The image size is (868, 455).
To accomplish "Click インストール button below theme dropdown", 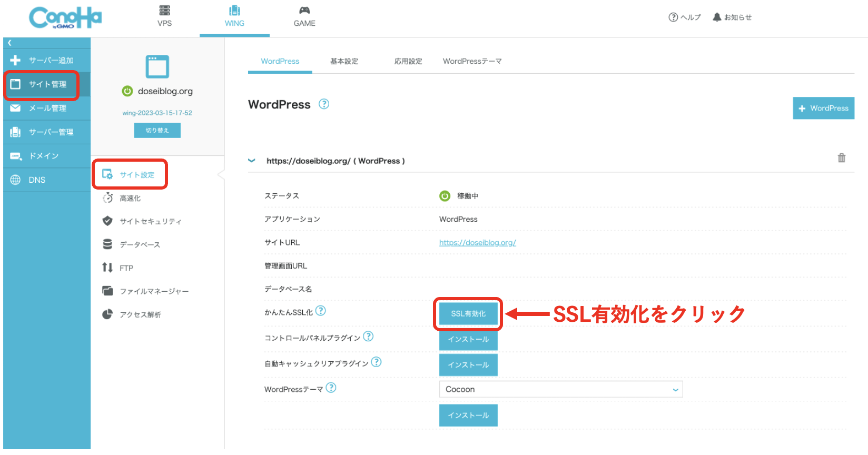I will (x=468, y=415).
